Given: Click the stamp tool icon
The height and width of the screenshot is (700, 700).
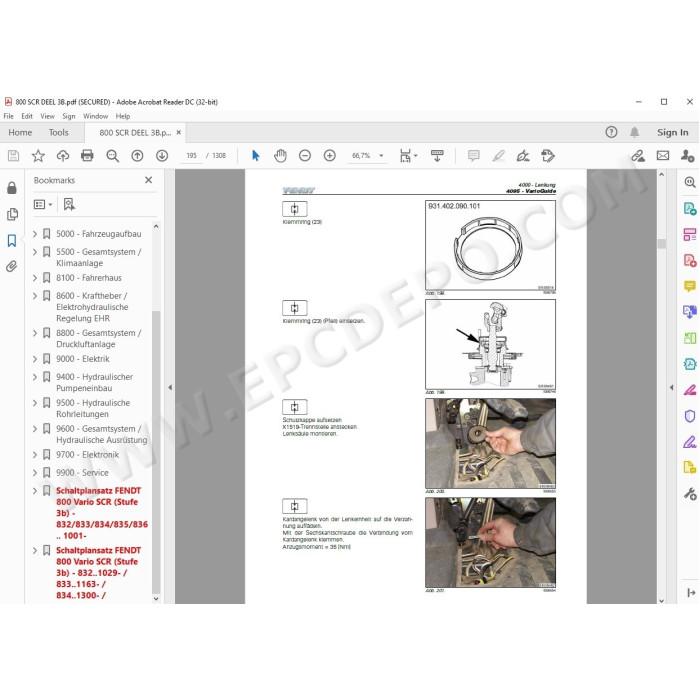Looking at the screenshot, I should (548, 156).
